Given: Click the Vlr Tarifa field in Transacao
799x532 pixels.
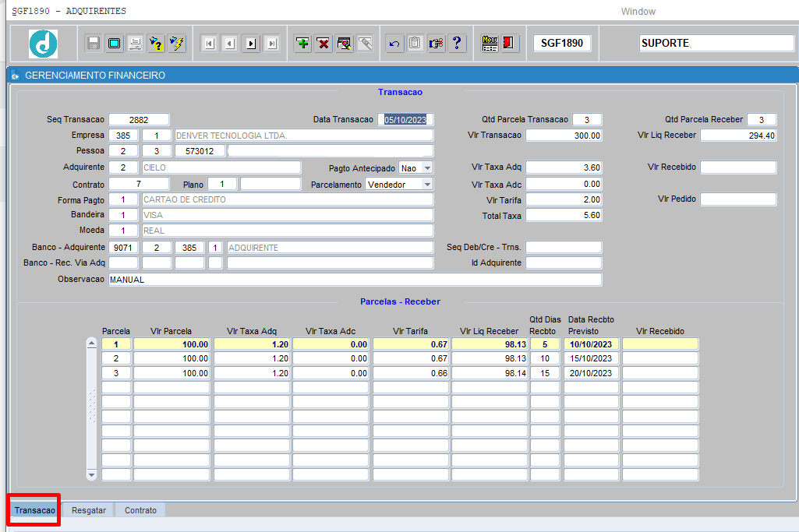Looking at the screenshot, I should click(564, 199).
